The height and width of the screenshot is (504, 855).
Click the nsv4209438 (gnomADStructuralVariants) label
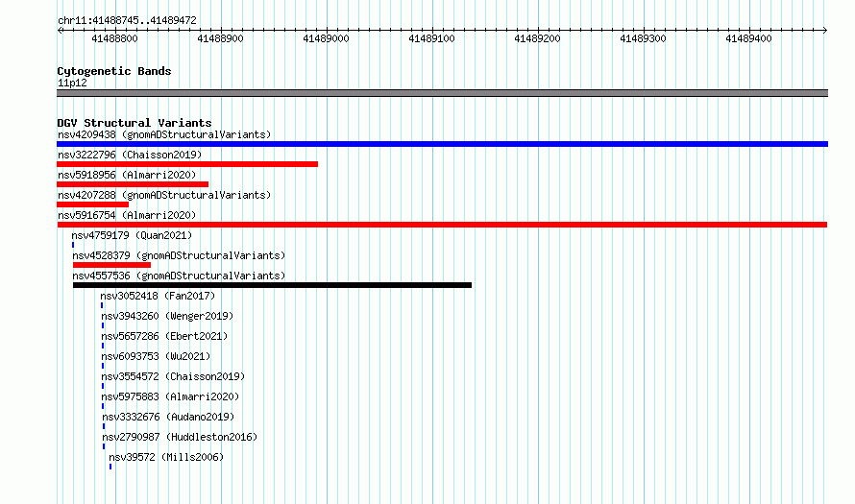tap(164, 134)
